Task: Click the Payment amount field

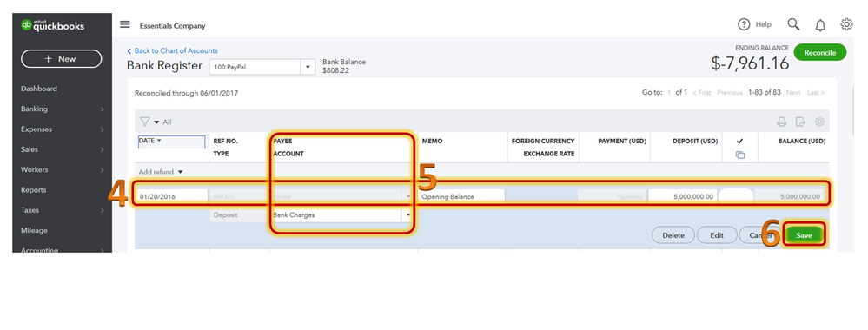Action: pos(613,196)
